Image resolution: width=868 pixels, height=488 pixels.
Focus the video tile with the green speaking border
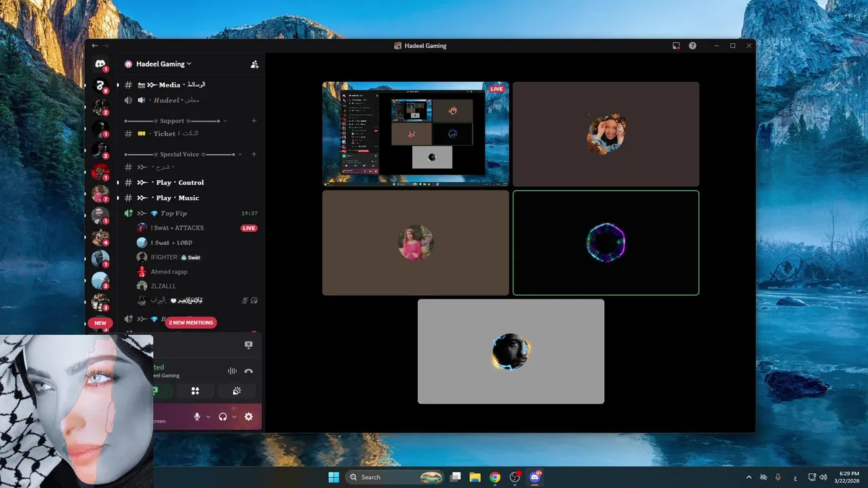[606, 243]
